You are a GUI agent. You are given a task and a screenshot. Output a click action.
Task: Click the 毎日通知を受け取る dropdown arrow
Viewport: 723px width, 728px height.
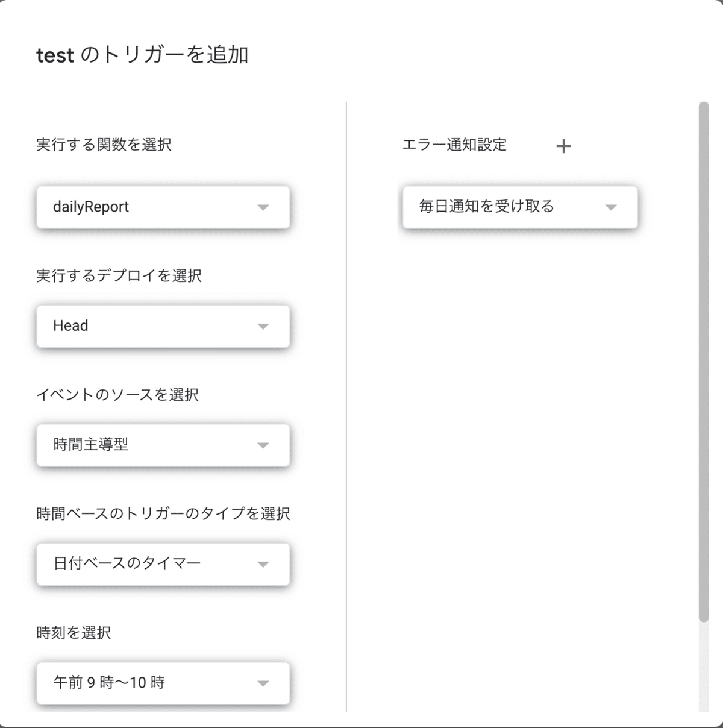coord(612,207)
